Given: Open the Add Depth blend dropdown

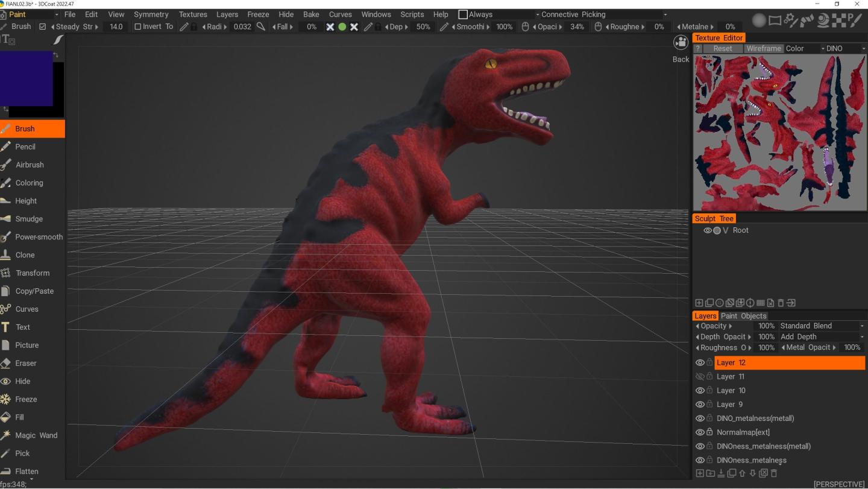Looking at the screenshot, I should [822, 337].
